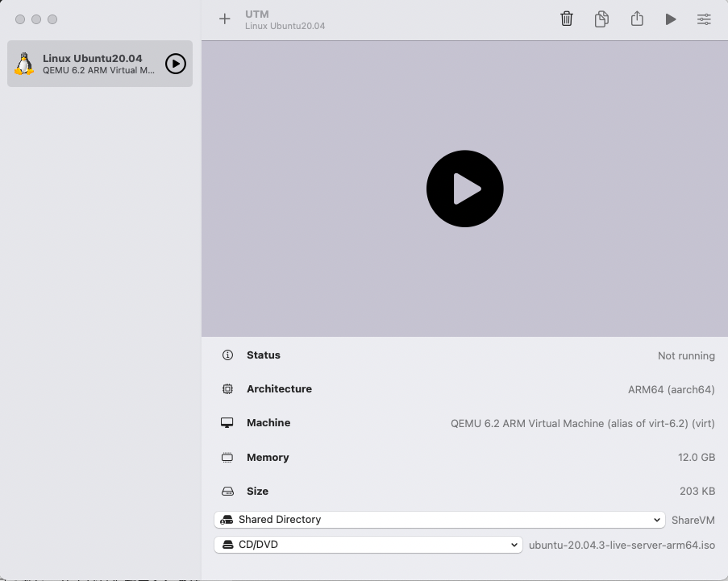Click the 'ARM64 (aarch64)' architecture value
The width and height of the screenshot is (728, 581).
[x=672, y=389]
